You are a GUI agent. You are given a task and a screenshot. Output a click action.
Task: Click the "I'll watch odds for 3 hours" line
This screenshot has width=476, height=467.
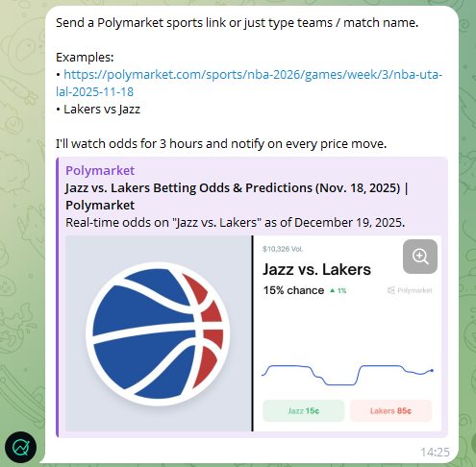(x=221, y=143)
